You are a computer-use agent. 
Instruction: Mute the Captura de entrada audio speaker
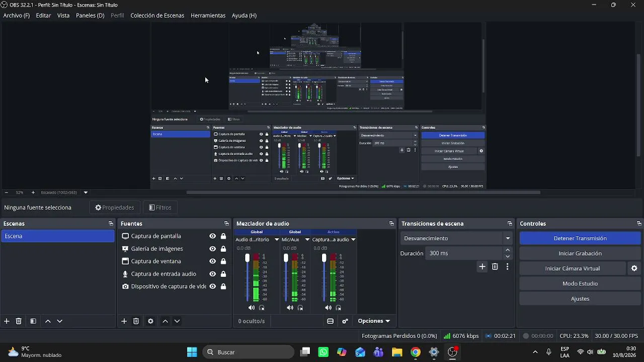click(328, 308)
